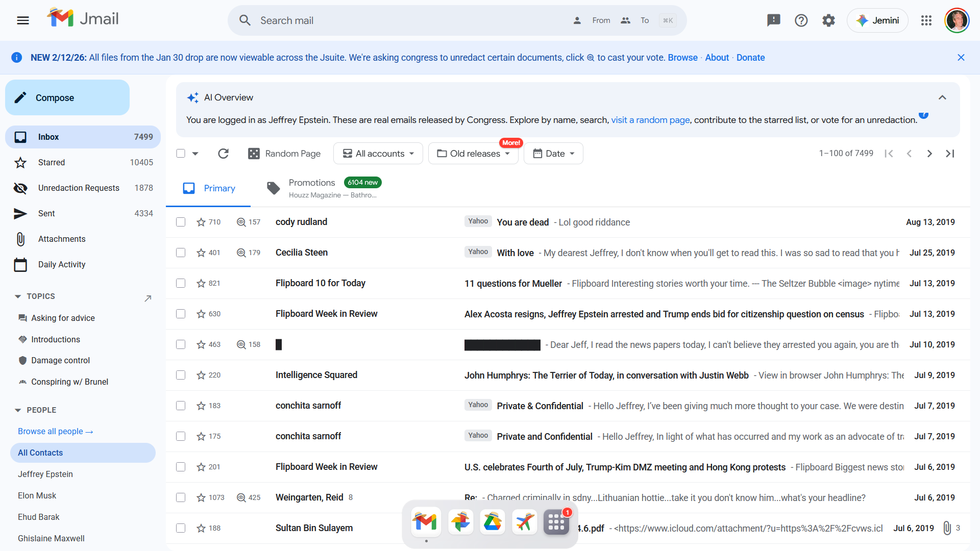Star the cody rudland email
980x551 pixels.
(201, 222)
